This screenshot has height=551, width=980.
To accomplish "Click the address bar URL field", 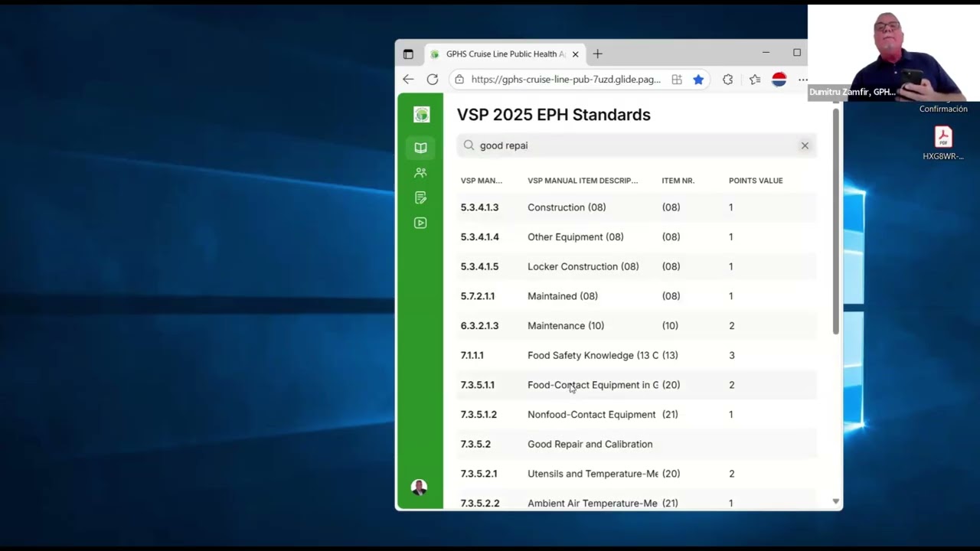I will tap(566, 80).
